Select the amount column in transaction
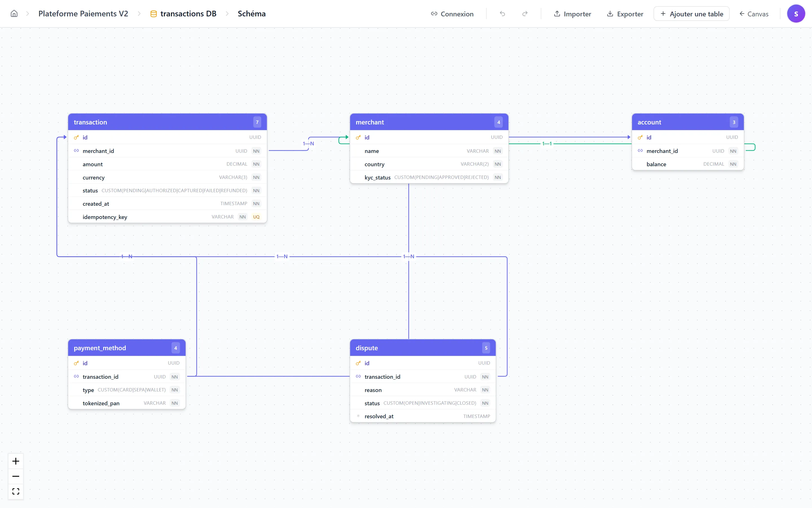 (167, 164)
